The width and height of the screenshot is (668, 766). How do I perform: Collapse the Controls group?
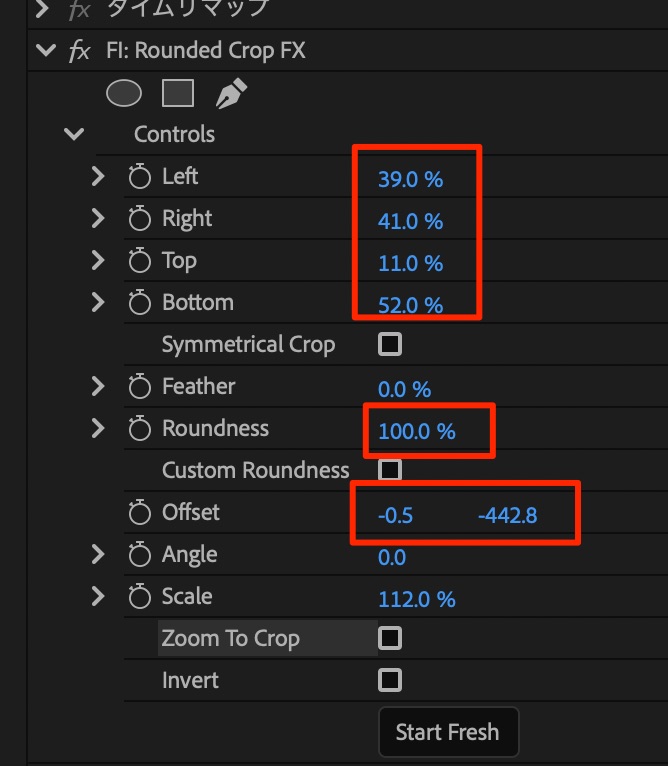tap(73, 134)
